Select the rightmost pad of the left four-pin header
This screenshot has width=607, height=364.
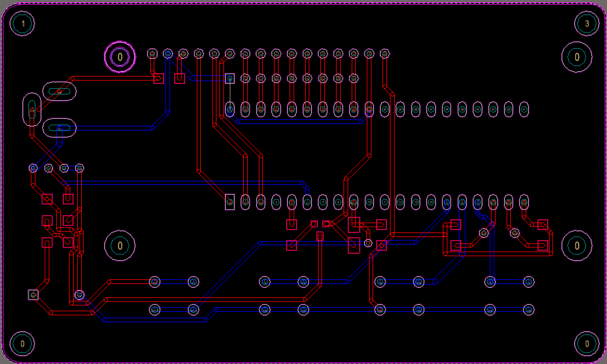point(80,168)
